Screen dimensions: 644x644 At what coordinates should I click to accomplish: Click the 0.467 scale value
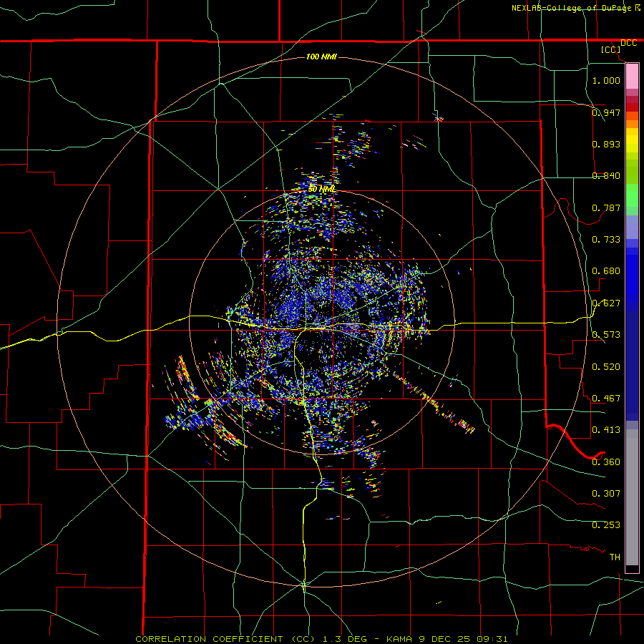click(x=606, y=399)
